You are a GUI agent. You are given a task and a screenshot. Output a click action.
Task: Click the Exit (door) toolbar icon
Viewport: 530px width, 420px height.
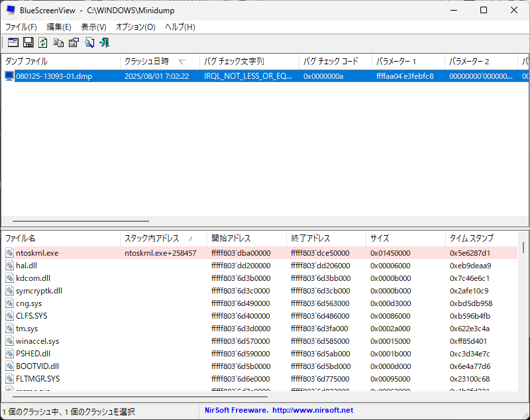point(104,42)
